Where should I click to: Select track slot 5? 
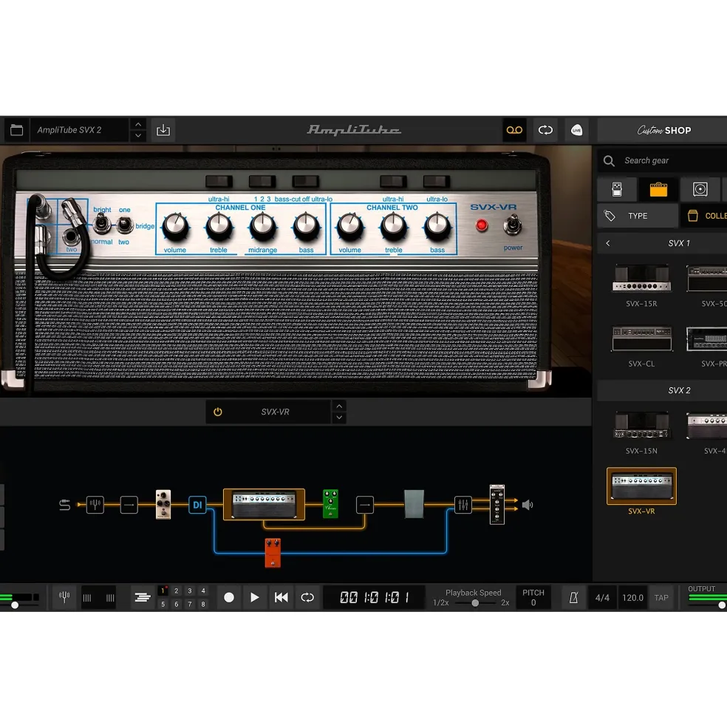coord(163,604)
